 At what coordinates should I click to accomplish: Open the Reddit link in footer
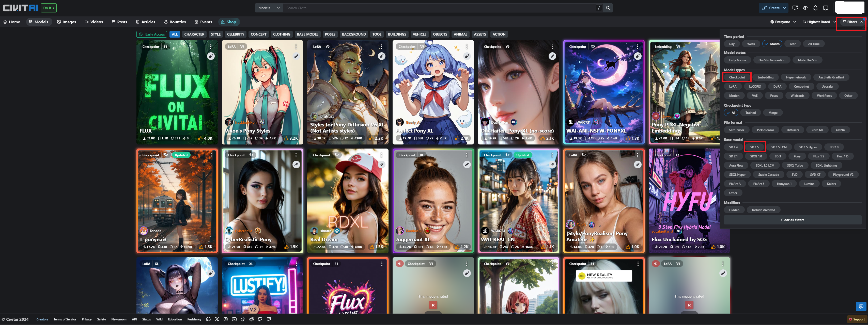pos(251,319)
